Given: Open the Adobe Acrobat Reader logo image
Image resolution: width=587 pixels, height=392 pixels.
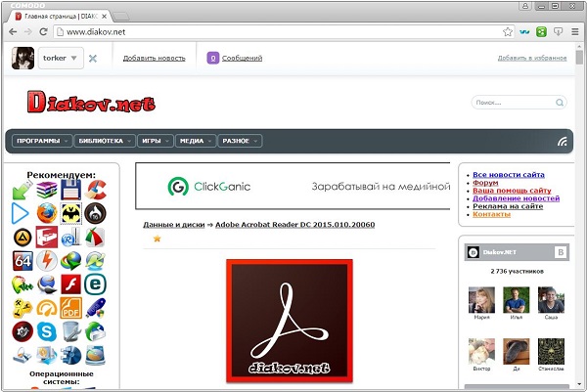Looking at the screenshot, I should [290, 321].
